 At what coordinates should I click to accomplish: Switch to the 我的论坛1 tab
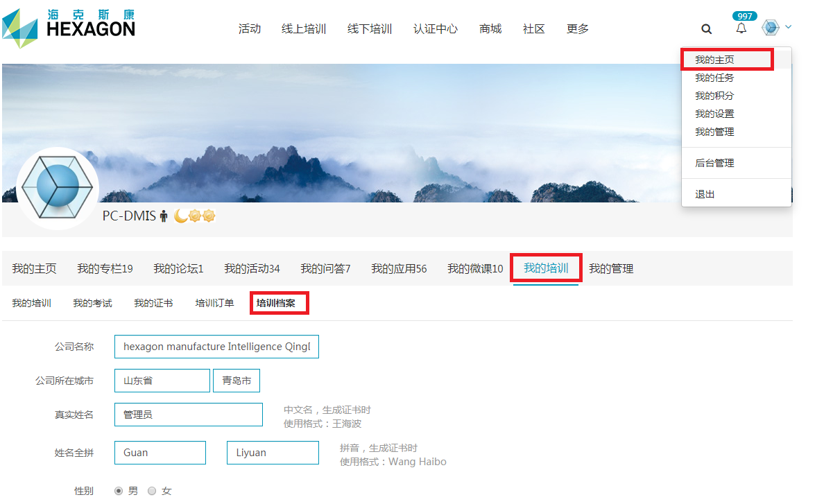[x=178, y=268]
